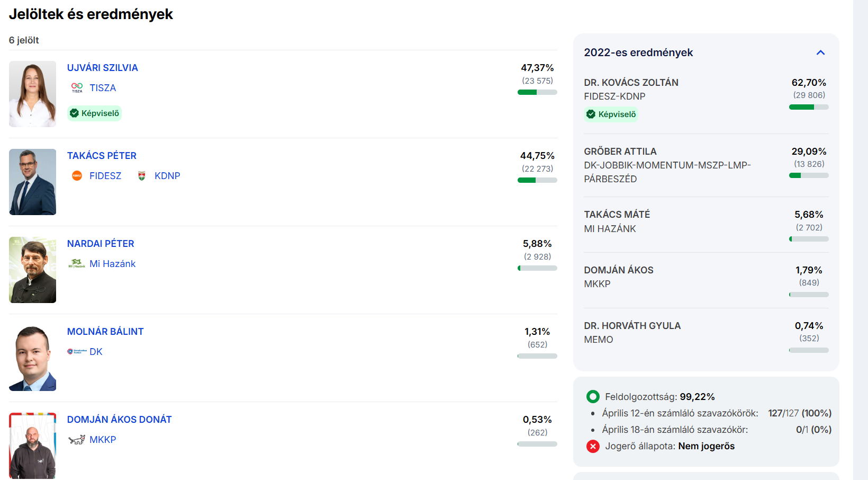Click the Nardai Péter name link

pos(101,244)
